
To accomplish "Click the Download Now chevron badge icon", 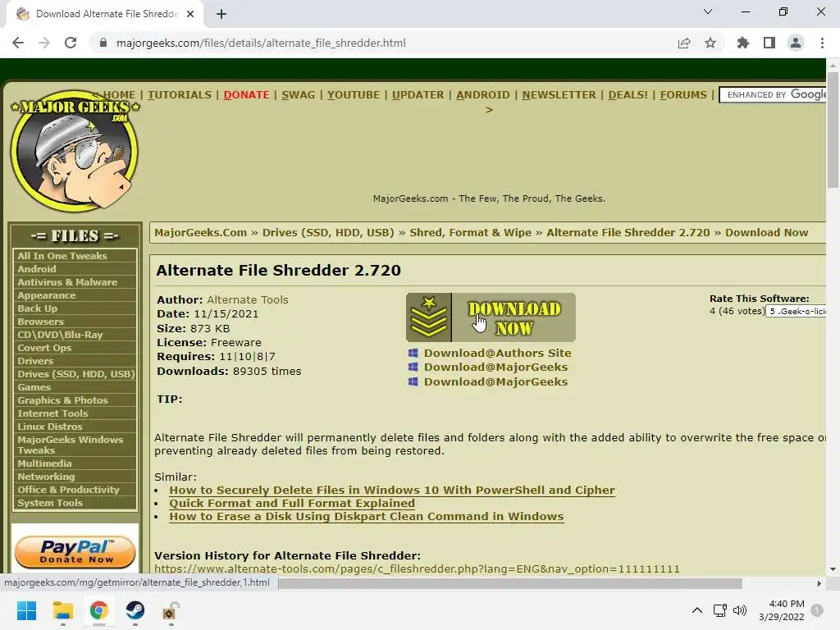I will [428, 317].
